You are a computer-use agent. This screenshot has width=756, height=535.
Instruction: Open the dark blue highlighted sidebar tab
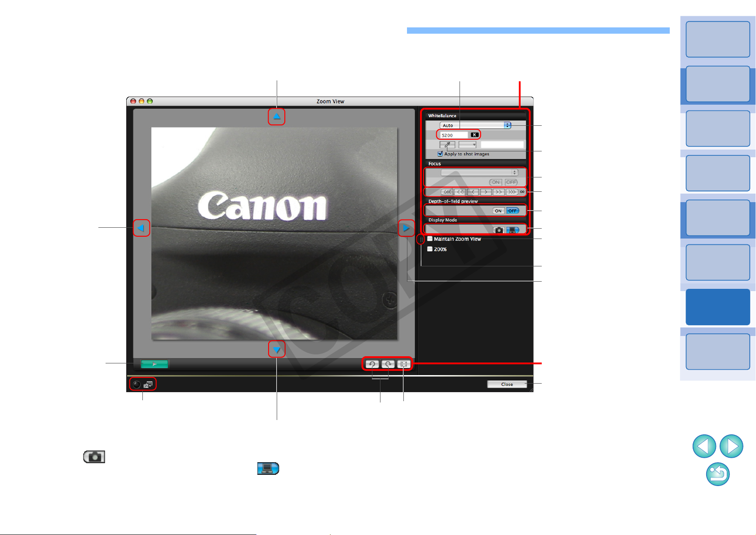point(718,307)
